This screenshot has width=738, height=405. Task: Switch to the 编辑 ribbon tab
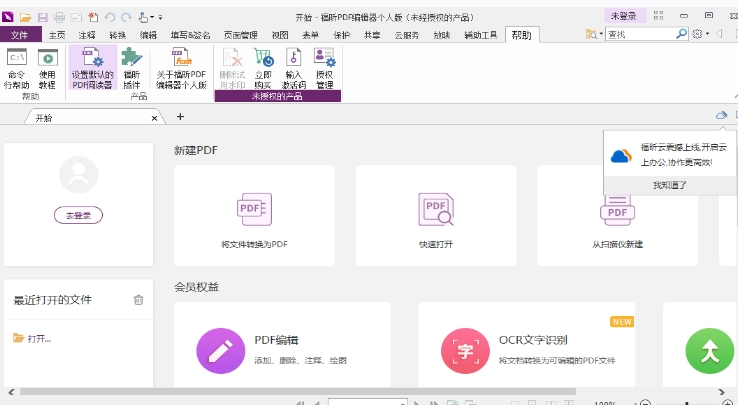(x=148, y=35)
